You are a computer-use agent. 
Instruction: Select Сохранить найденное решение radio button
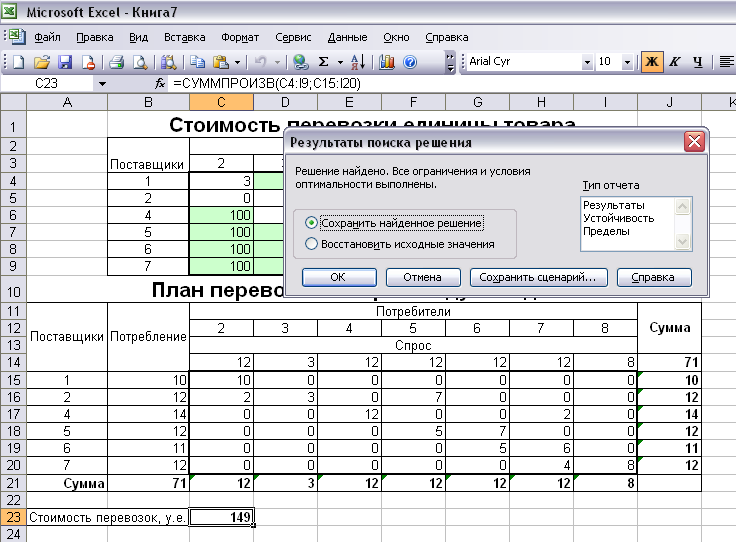click(x=311, y=223)
